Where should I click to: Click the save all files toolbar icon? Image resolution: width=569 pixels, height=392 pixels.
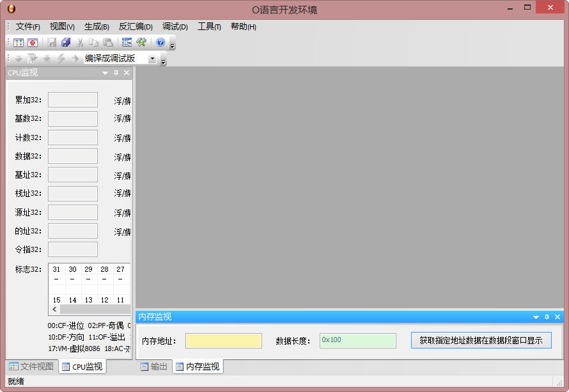66,42
